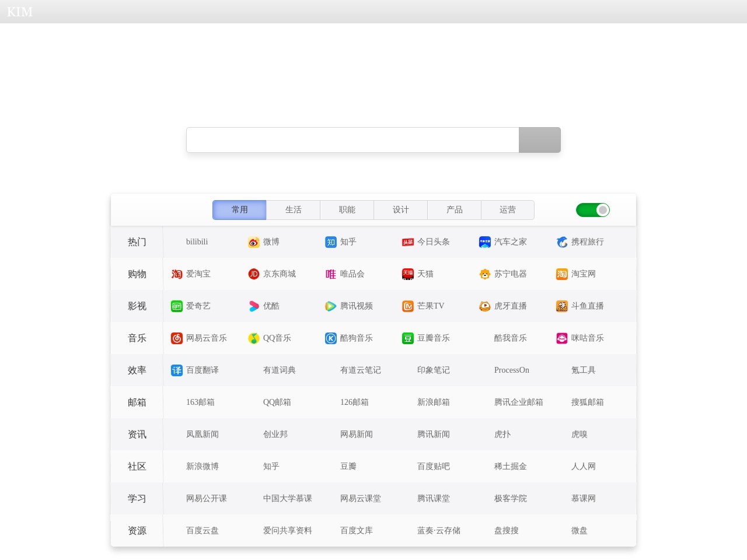Open the 凤凰新闻 link
The width and height of the screenshot is (747, 560).
coord(203,435)
